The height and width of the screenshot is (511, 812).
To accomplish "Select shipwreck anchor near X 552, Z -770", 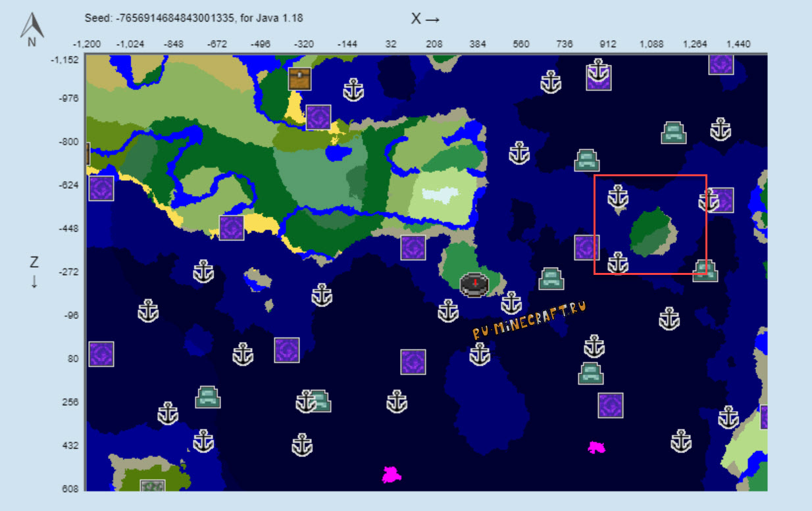I will coord(519,153).
